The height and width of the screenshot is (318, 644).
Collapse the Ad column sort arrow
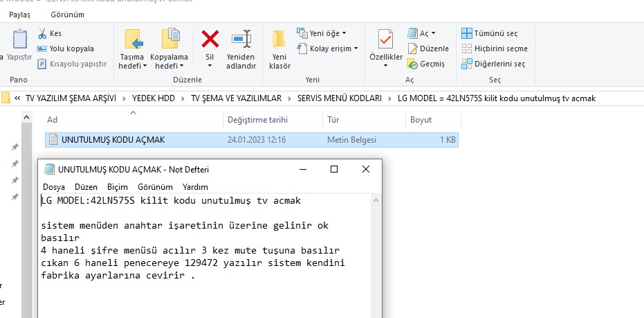[133, 112]
